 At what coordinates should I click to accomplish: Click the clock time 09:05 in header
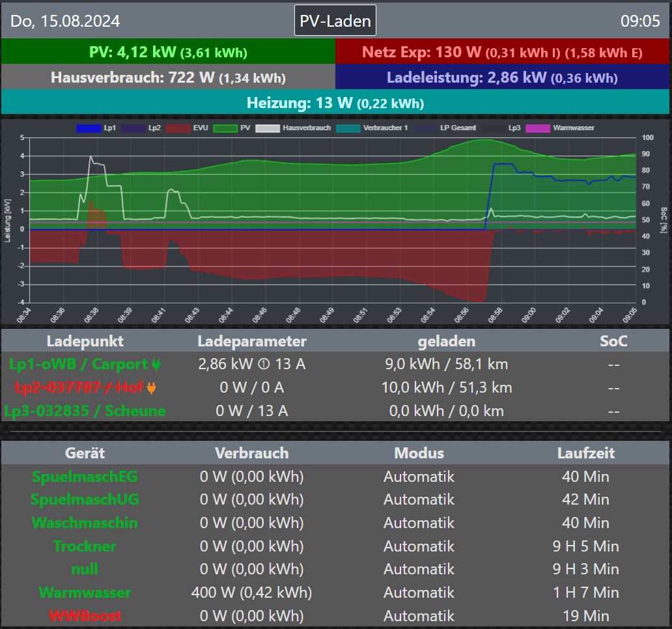coord(640,21)
